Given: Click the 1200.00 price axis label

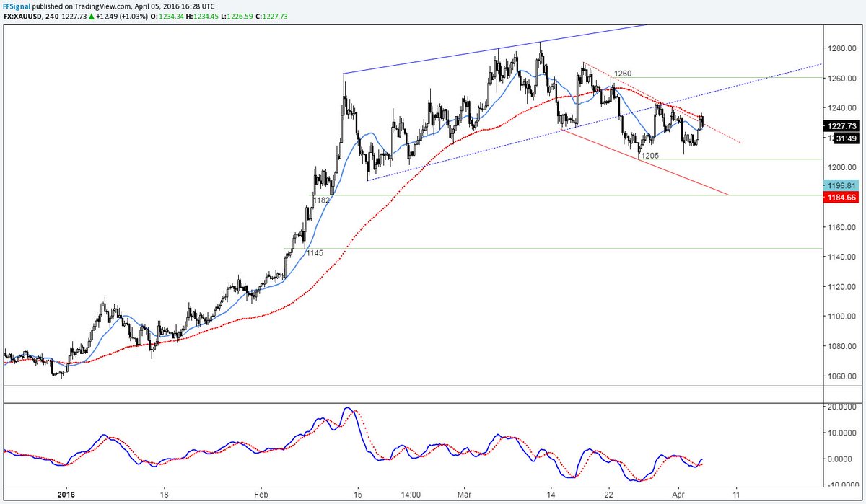Looking at the screenshot, I should tap(842, 168).
